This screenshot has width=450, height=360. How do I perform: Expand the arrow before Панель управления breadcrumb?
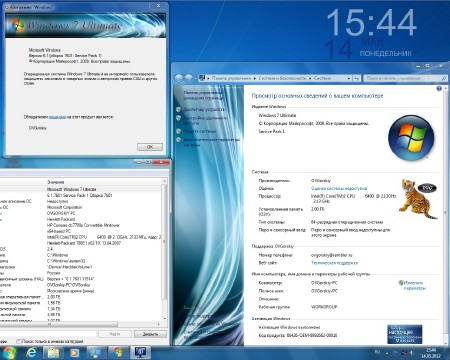point(208,78)
